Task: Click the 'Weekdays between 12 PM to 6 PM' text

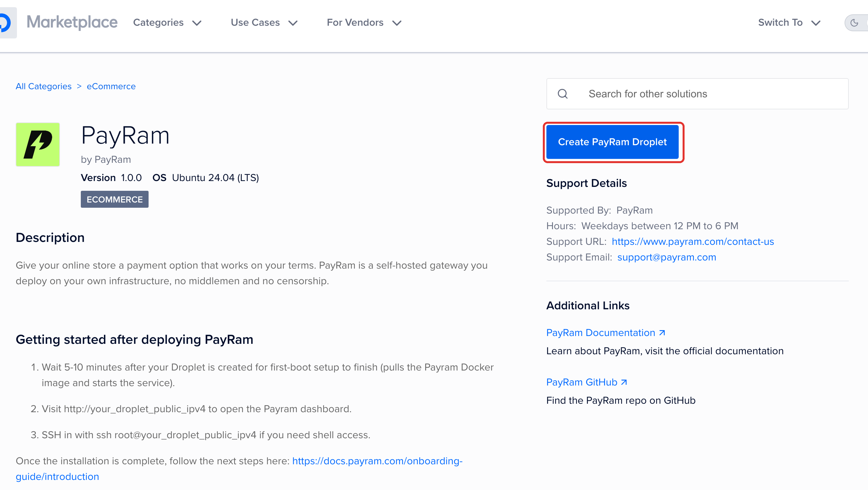Action: 660,226
